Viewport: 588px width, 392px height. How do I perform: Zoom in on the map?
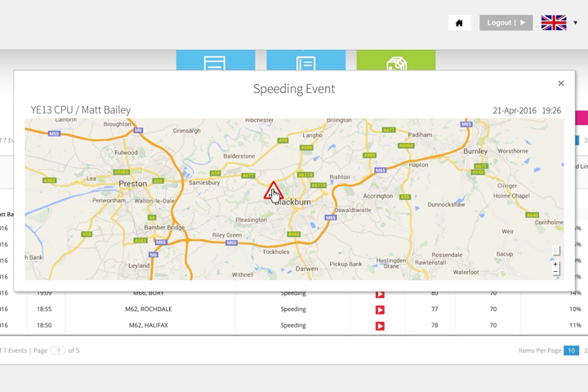point(555,265)
